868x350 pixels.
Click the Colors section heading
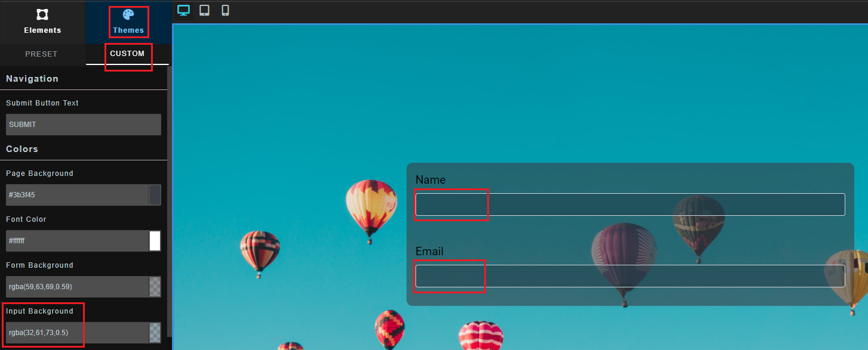(x=22, y=149)
